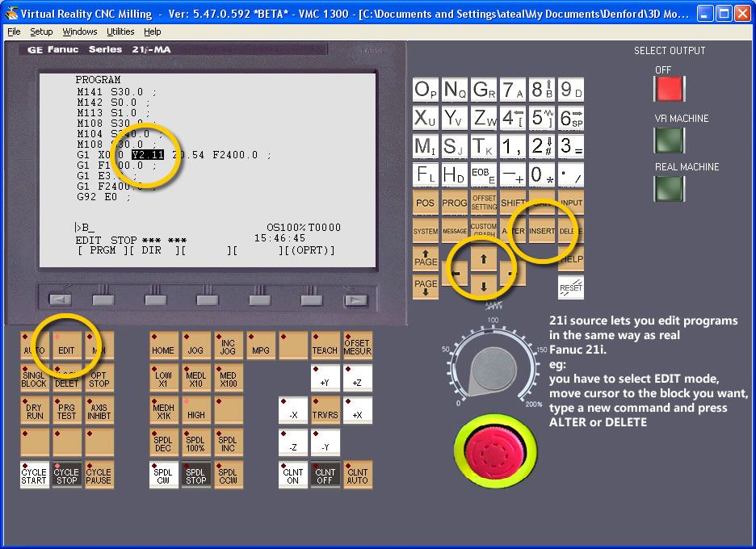756x549 pixels.
Task: Click the T/K address key
Action: tap(484, 146)
